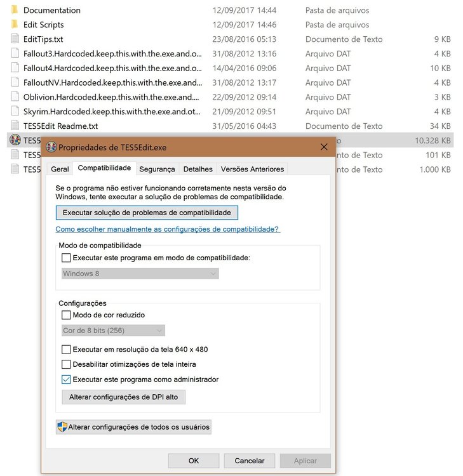463x476 pixels.
Task: Open the Segurança tab
Action: click(157, 169)
